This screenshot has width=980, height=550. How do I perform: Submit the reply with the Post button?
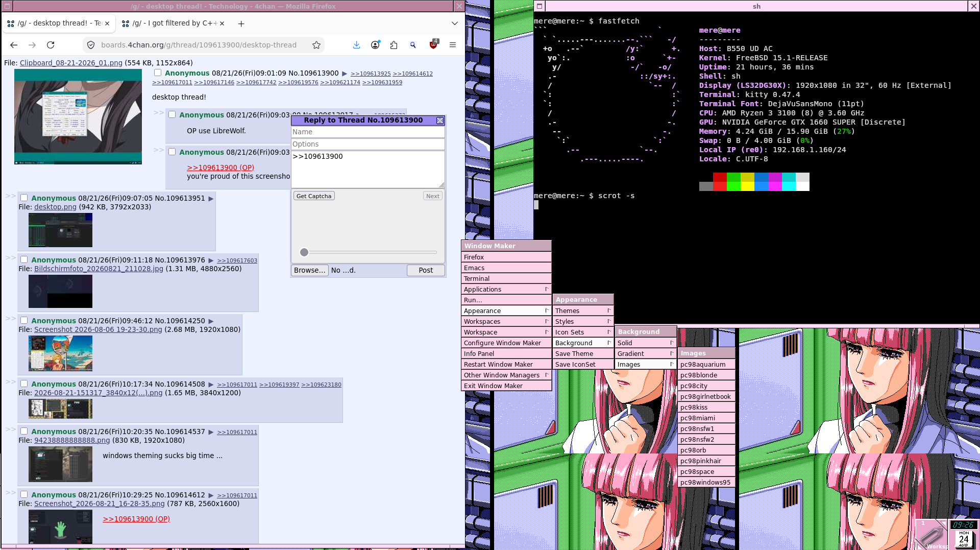(426, 271)
